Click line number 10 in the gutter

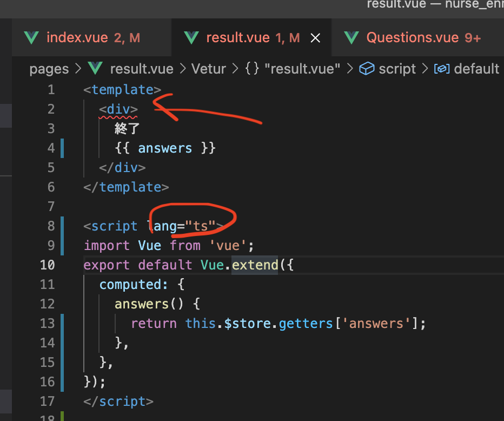(x=47, y=265)
